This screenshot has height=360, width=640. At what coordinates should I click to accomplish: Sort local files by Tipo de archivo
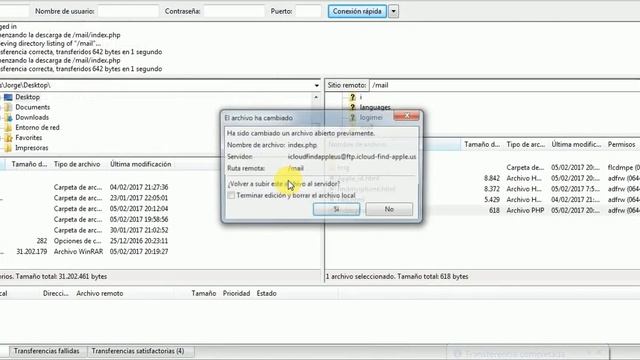[77, 164]
